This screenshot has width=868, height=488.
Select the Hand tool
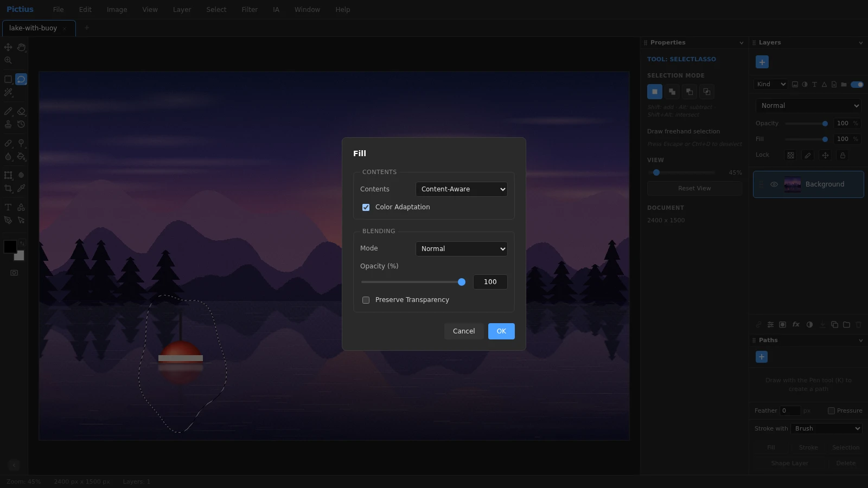(21, 47)
